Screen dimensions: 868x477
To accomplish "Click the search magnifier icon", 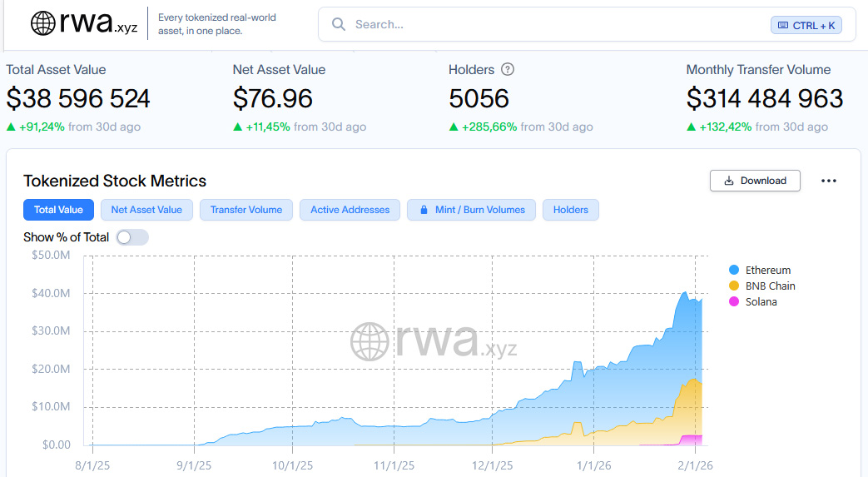I will click(339, 24).
